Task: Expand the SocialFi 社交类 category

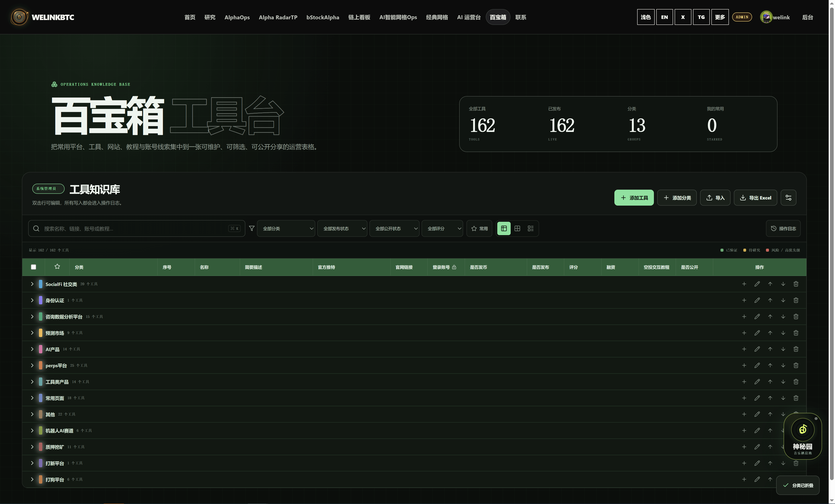Action: [x=32, y=284]
